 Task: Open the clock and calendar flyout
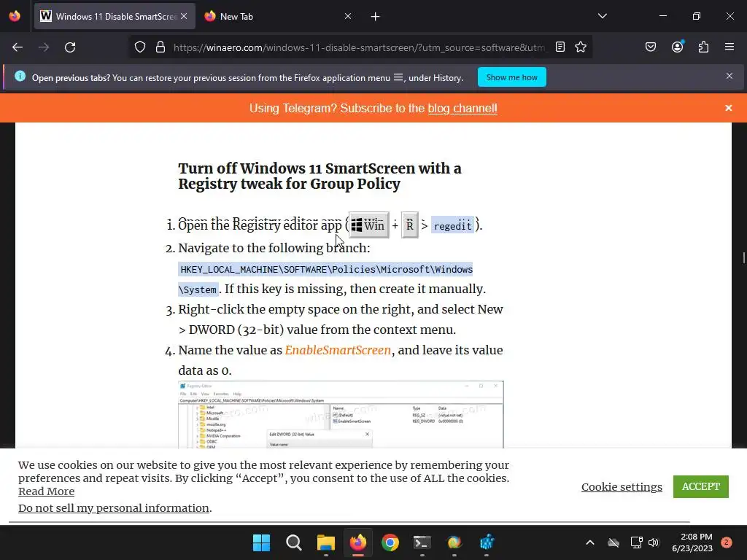pos(692,542)
